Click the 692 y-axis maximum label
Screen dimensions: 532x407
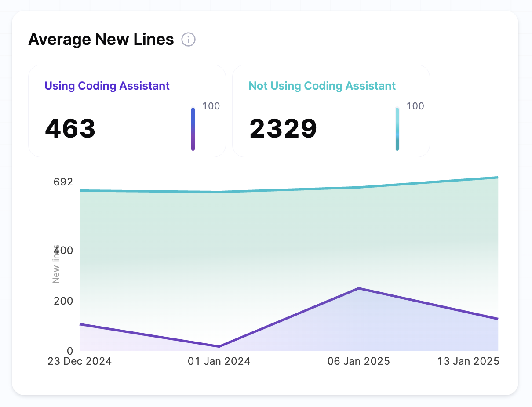pos(63,182)
